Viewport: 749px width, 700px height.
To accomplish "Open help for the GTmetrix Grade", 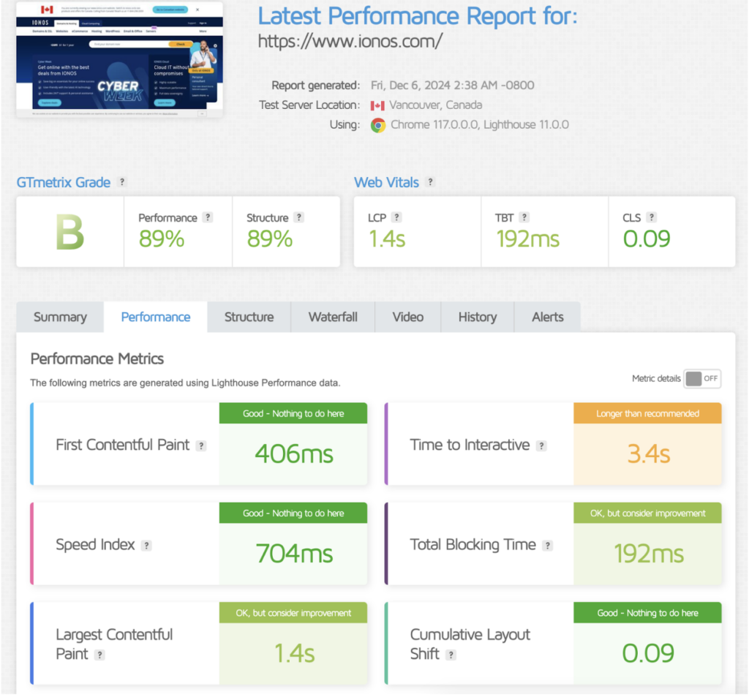I will coord(121,183).
